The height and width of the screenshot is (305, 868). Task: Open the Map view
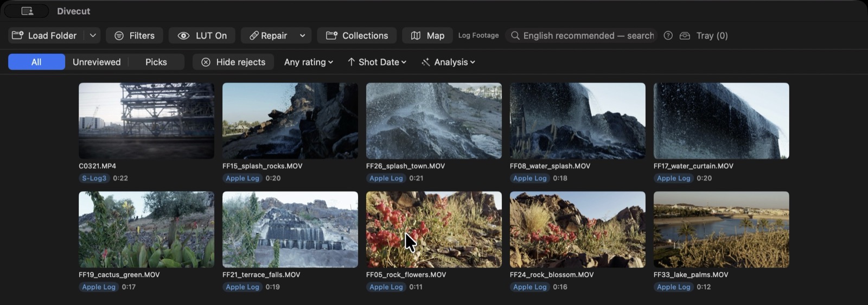point(427,35)
